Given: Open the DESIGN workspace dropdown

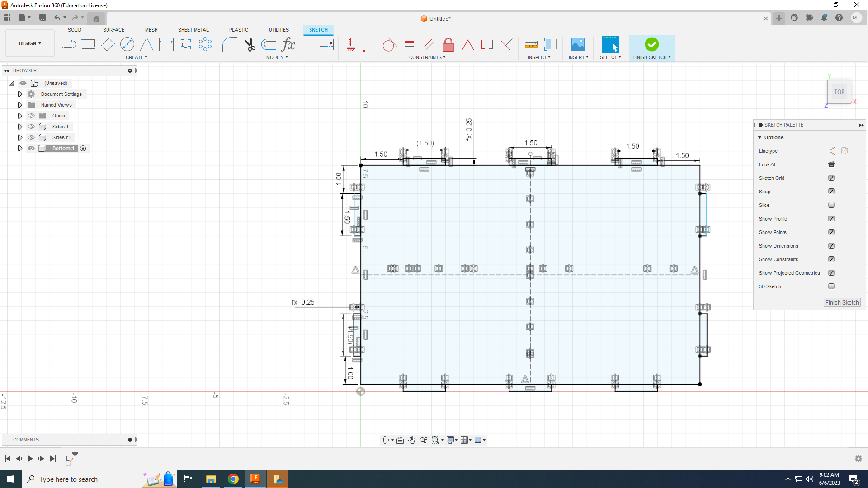Looking at the screenshot, I should pyautogui.click(x=30, y=43).
